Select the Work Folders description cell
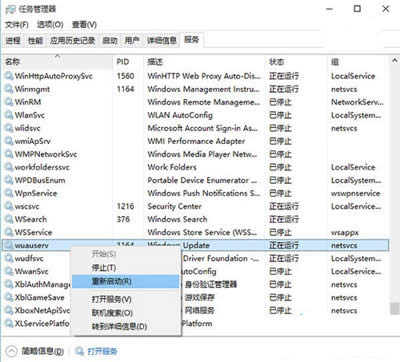This screenshot has height=362, width=400. tap(172, 167)
